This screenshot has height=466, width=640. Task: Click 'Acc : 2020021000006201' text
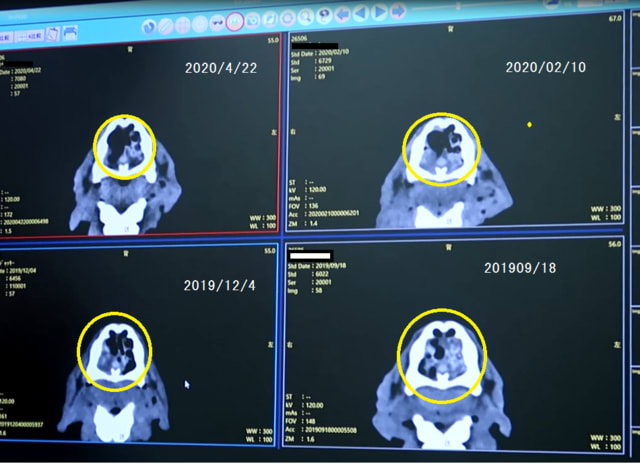click(323, 214)
